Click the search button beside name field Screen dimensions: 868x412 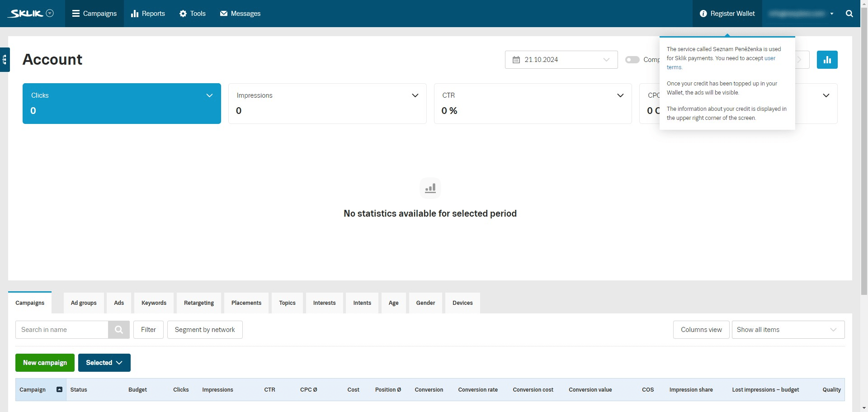(x=119, y=330)
